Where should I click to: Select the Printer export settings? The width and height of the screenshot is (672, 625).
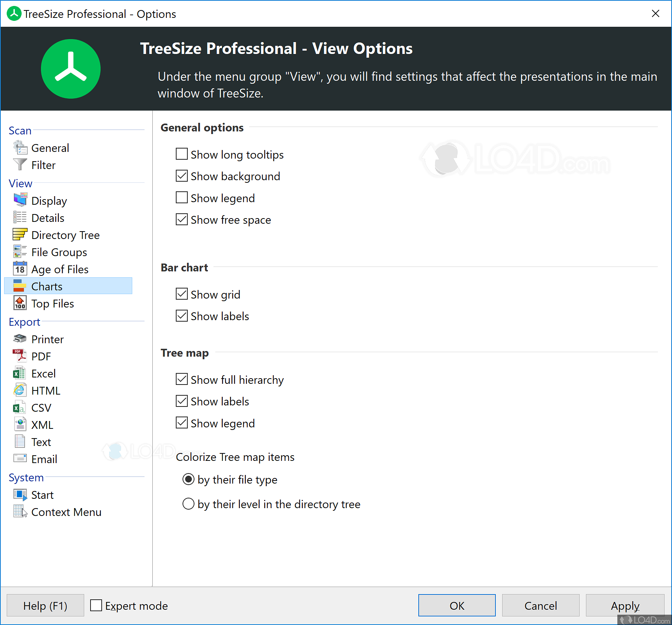[x=47, y=339]
